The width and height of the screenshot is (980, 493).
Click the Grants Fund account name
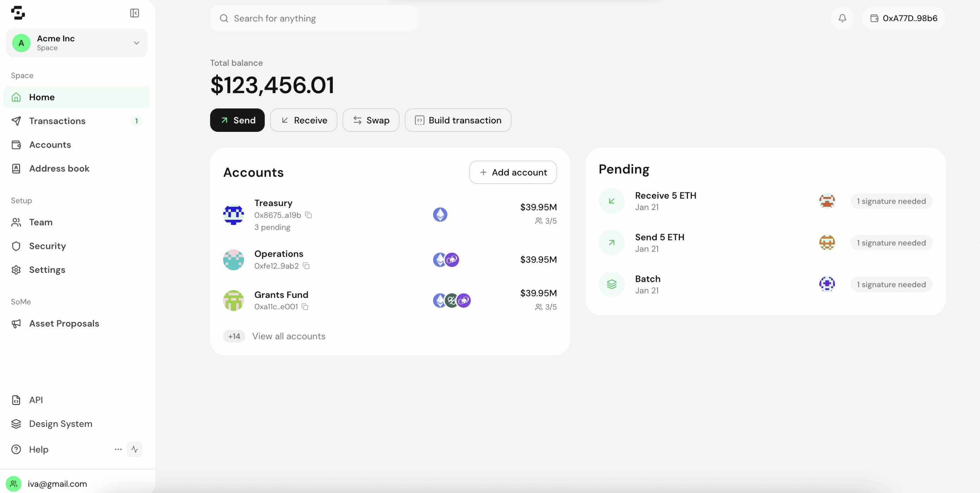[x=281, y=295]
